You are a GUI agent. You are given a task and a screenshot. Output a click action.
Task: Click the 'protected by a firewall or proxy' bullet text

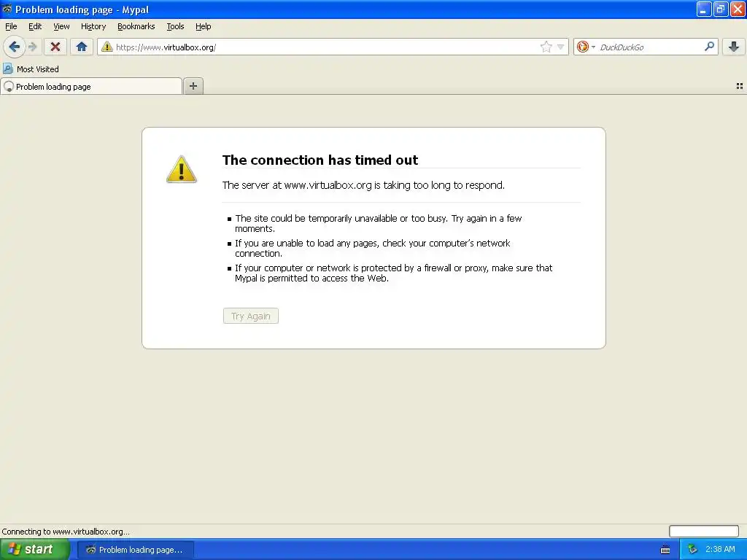[x=393, y=273]
